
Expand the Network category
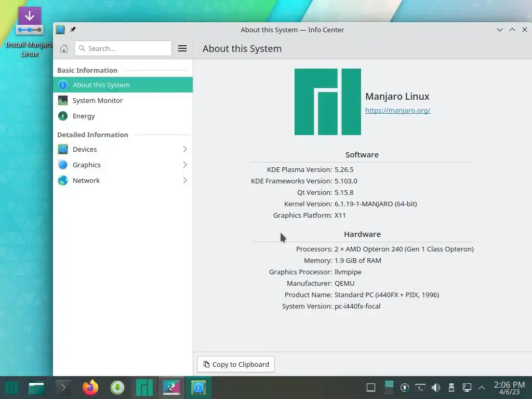coord(123,180)
